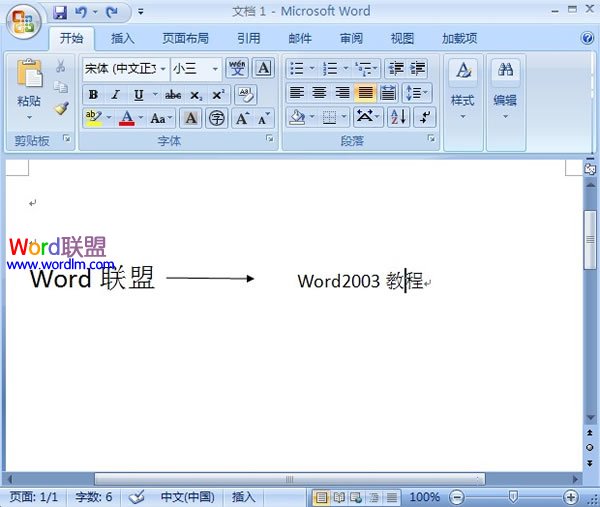Redo the last action
Image resolution: width=600 pixels, height=507 pixels.
click(x=112, y=12)
